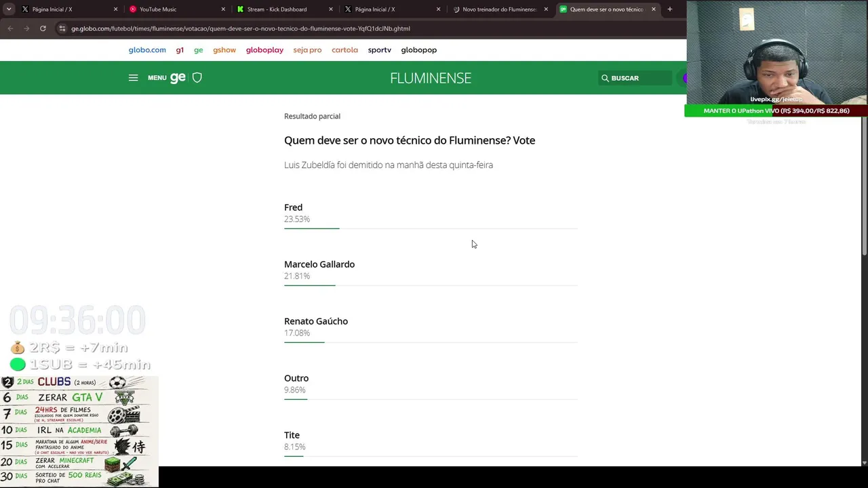Click the Luis Zubeldía foi demitido subtitle
The image size is (868, 488).
click(389, 165)
